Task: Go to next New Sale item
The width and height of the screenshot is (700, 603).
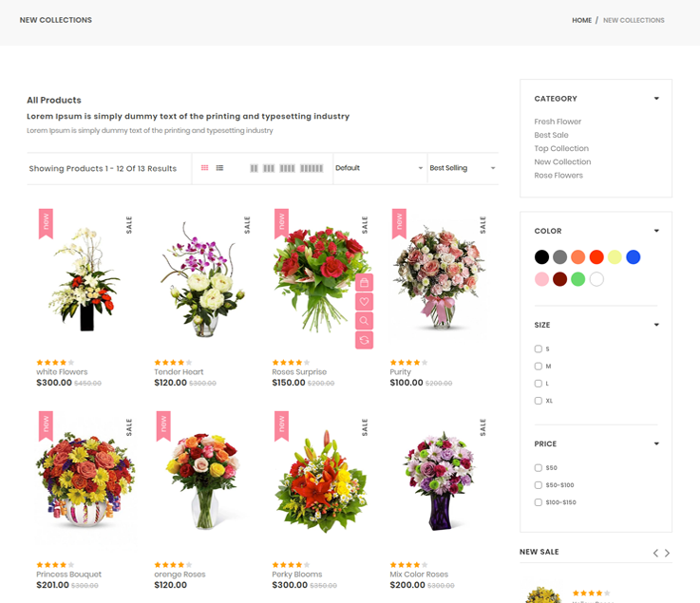Action: tap(667, 553)
